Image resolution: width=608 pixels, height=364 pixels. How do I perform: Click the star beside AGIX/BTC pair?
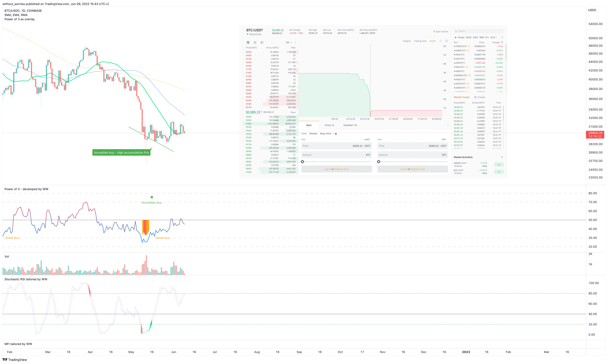tap(455, 79)
